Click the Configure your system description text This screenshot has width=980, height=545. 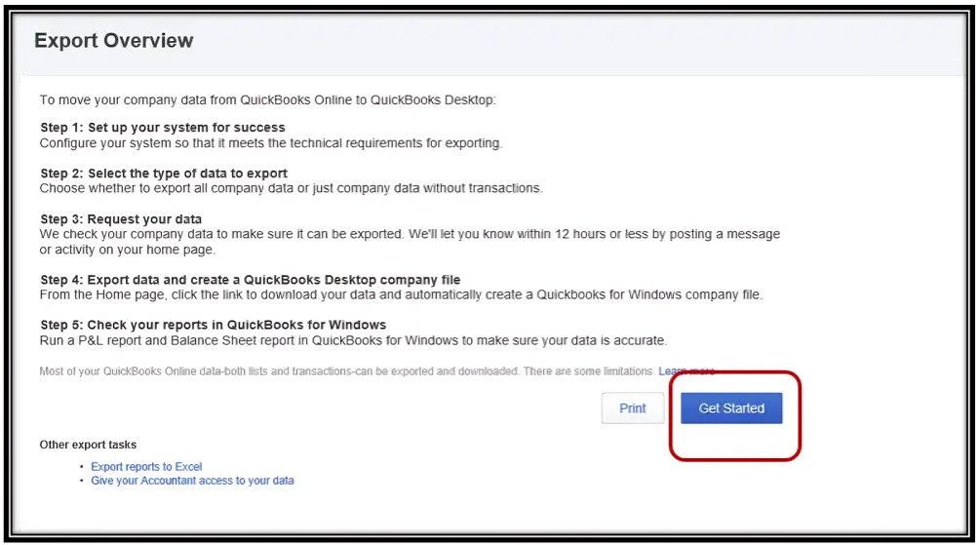[x=270, y=143]
